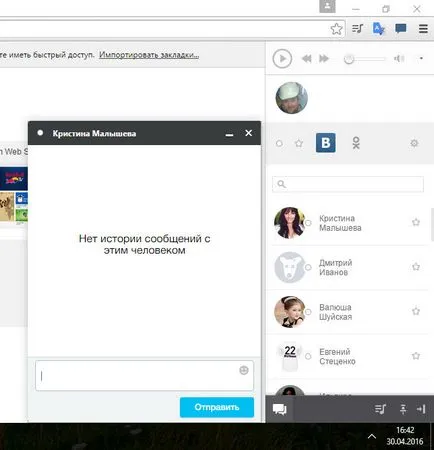Image resolution: width=434 pixels, height=450 pixels.
Task: Open the emoji smiley picker
Action: 244,370
